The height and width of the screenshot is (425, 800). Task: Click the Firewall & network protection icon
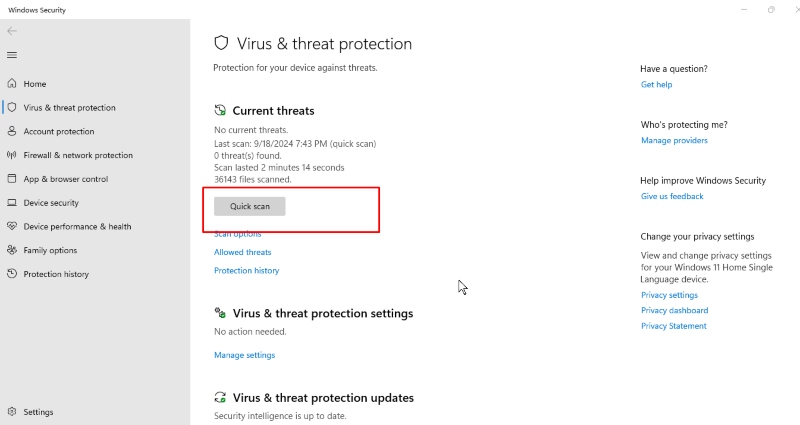pos(12,156)
